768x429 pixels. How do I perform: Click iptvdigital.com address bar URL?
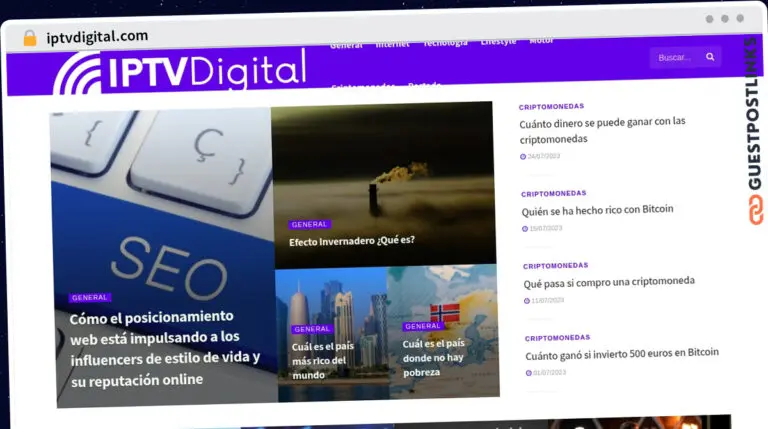coord(97,37)
